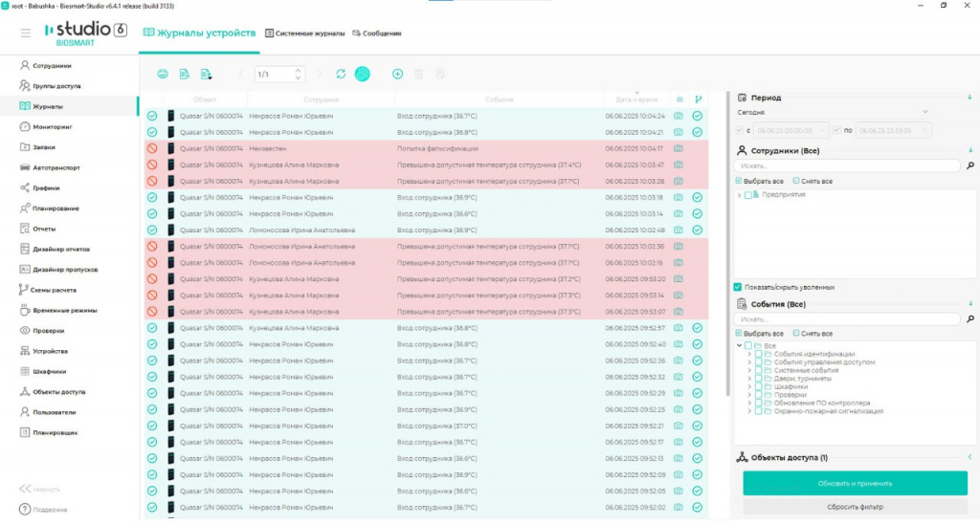The width and height of the screenshot is (980, 526).
Task: Click the print icon in the journal toolbar
Action: 163,74
